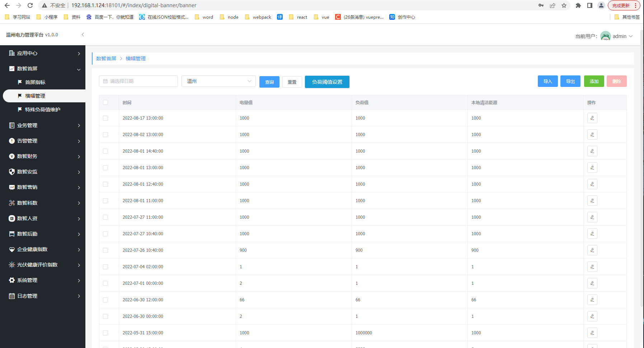
Task: Open the 日志管理 sidebar menu
Action: [x=43, y=296]
